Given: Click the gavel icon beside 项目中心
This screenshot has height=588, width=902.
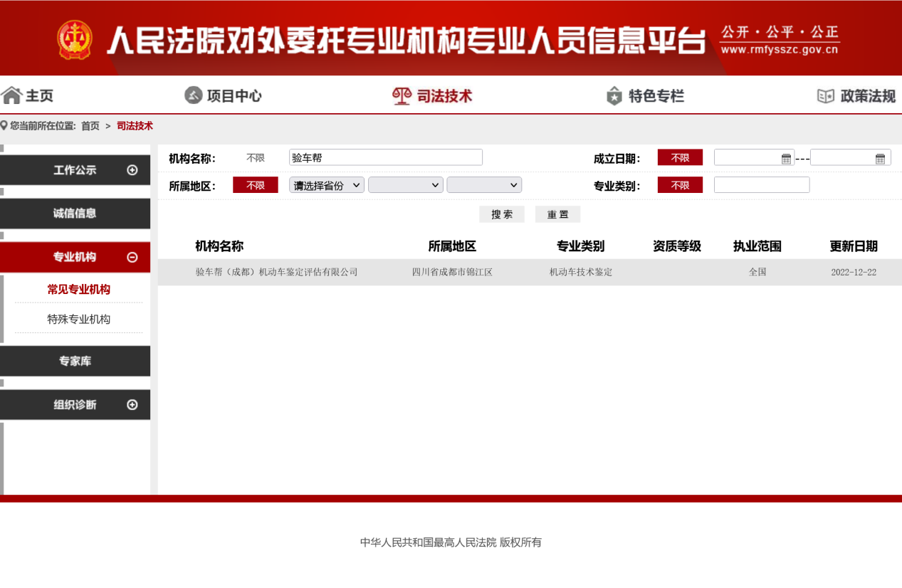Looking at the screenshot, I should click(193, 95).
